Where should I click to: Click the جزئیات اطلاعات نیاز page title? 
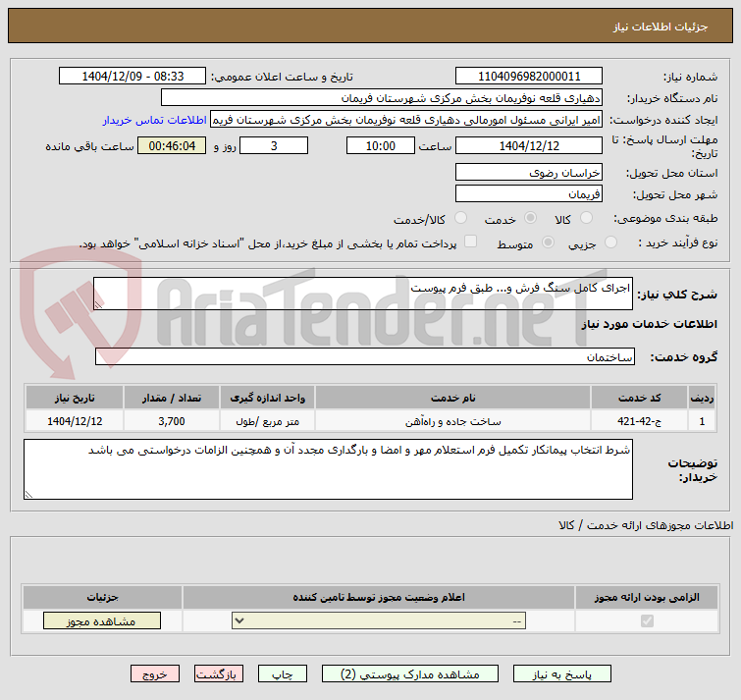point(661,27)
